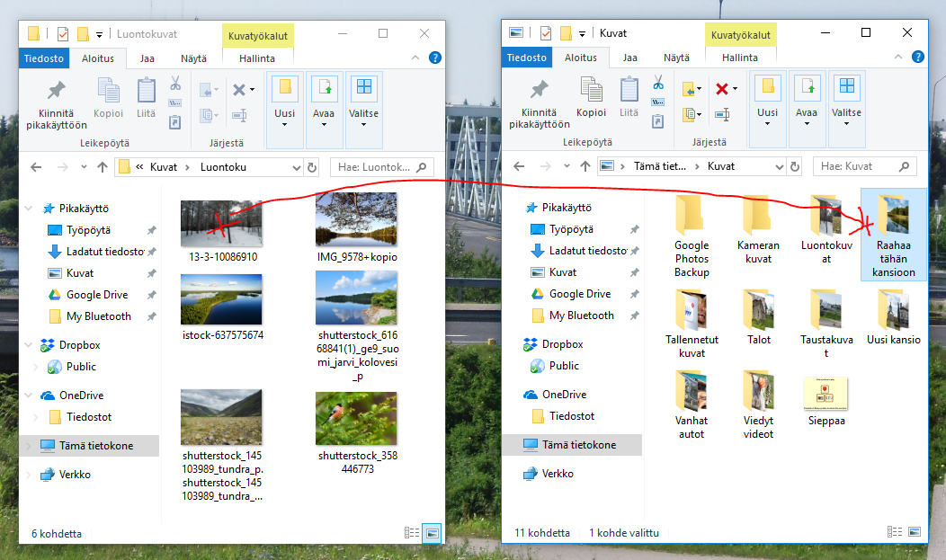Select Sieppaa image in Kuvat window
This screenshot has height=560, width=946.
pyautogui.click(x=826, y=401)
